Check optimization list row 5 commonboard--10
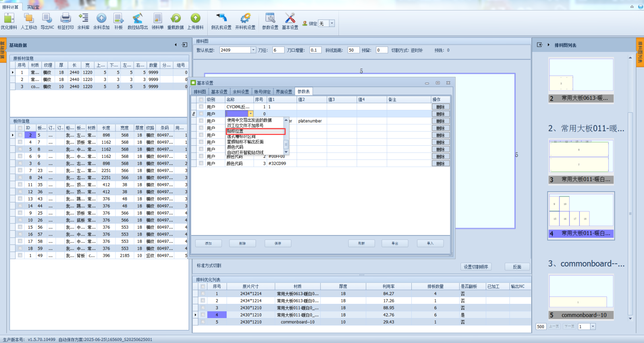Screen dimensions: 644x343 [x=203, y=322]
